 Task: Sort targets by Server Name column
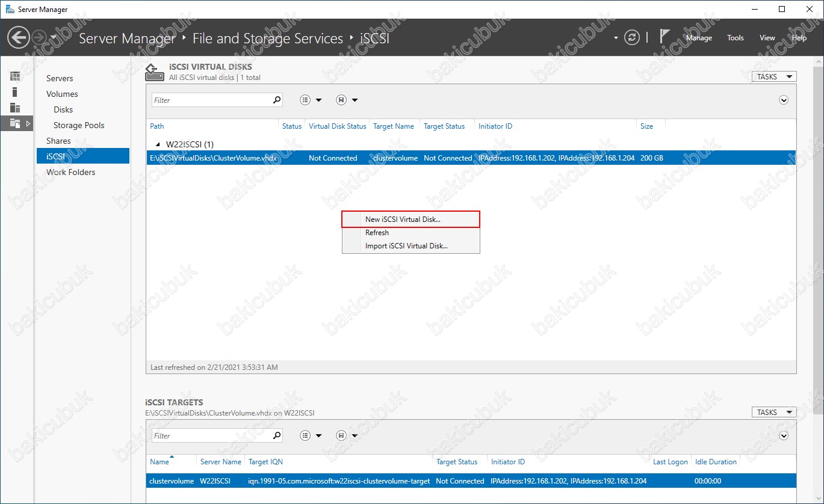221,462
